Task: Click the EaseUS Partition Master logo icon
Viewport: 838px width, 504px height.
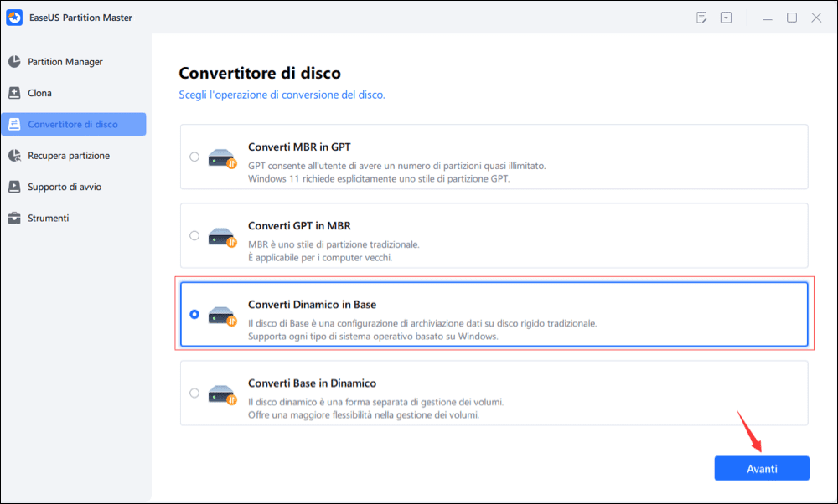Action: [x=14, y=18]
